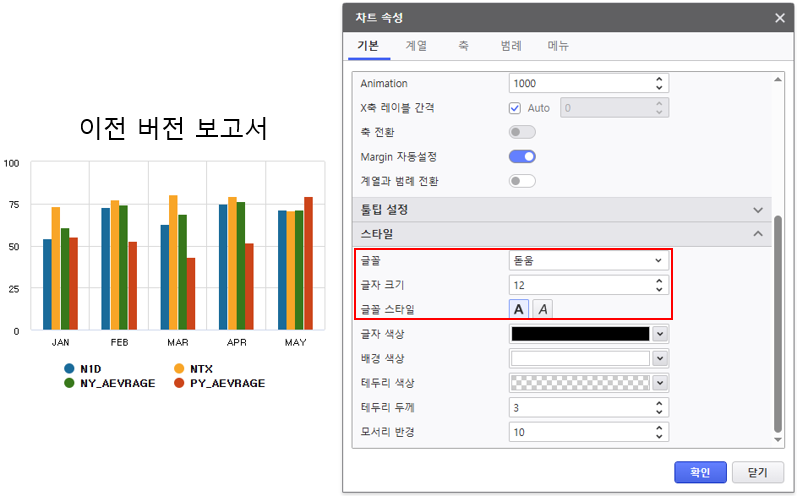Click the N1D legend marker
This screenshot has width=798, height=498.
(x=69, y=368)
